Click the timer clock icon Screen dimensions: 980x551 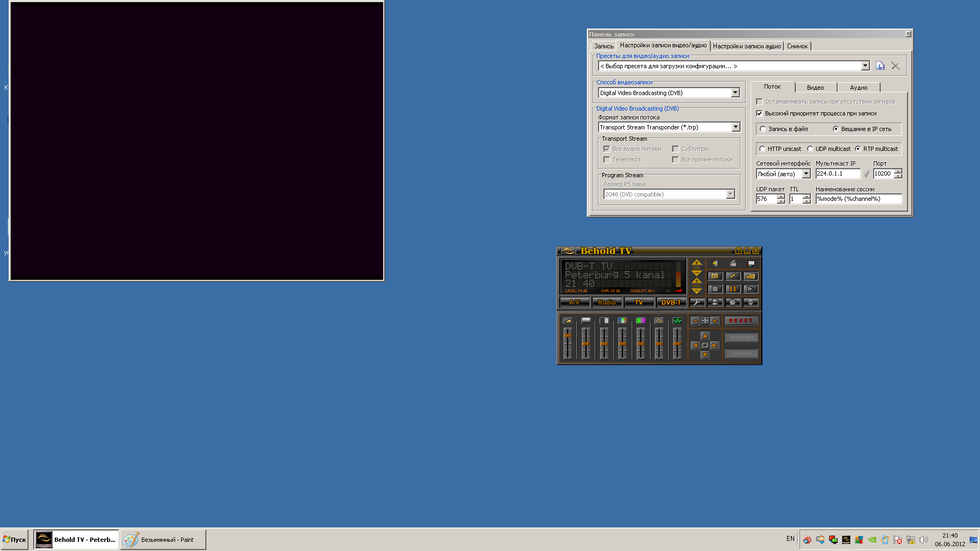coord(732,302)
